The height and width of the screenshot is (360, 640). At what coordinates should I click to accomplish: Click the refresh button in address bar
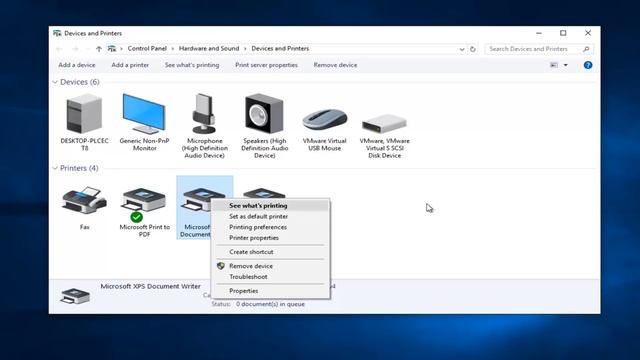coord(473,49)
